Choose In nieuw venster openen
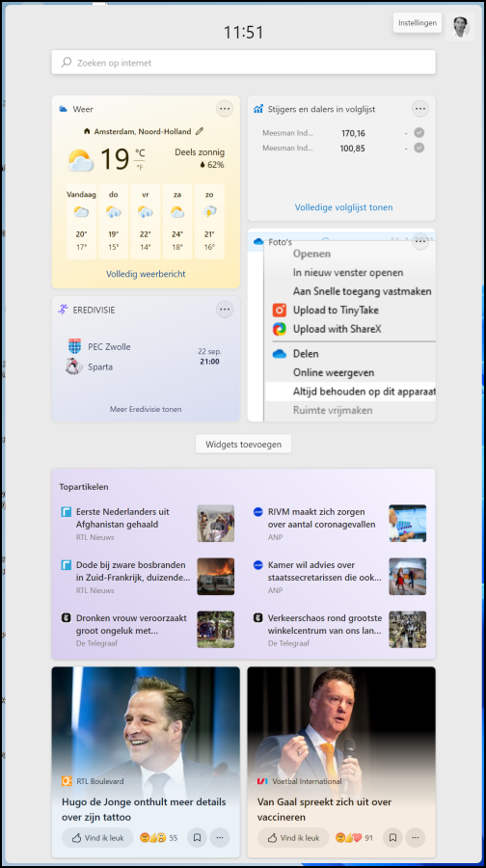This screenshot has height=868, width=486. click(x=348, y=273)
